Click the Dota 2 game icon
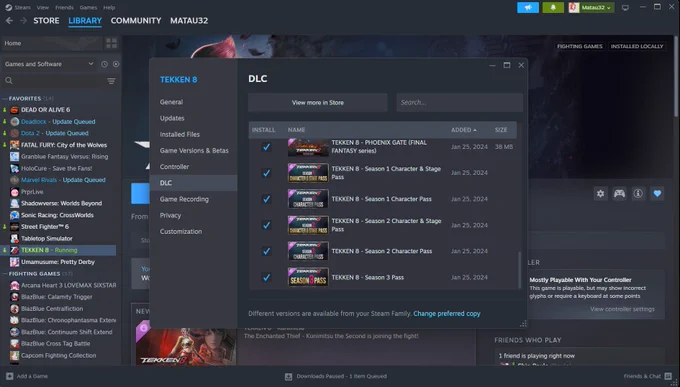 (14, 133)
